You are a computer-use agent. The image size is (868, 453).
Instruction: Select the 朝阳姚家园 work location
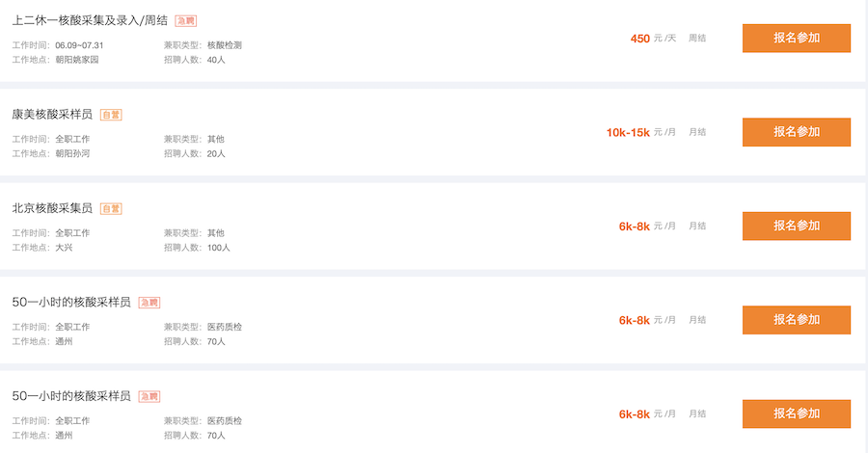pyautogui.click(x=77, y=60)
